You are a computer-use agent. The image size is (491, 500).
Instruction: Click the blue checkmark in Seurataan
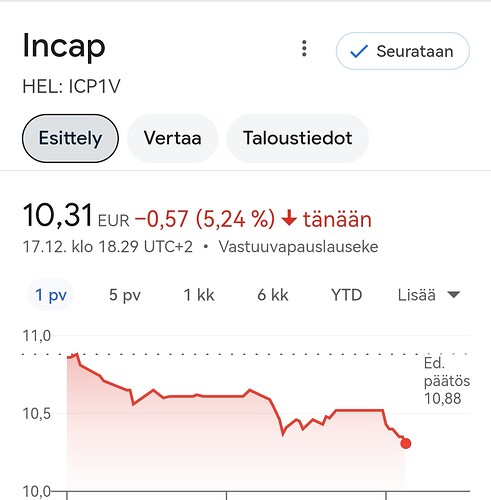coord(359,52)
